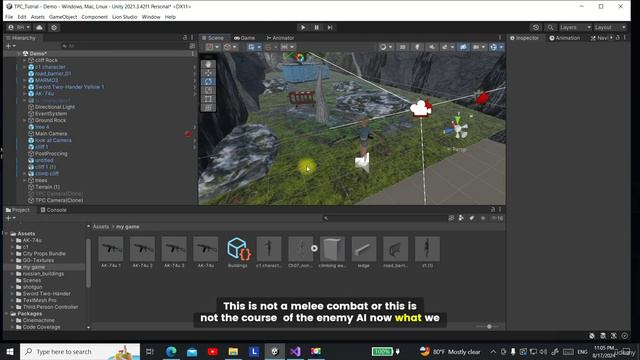
Task: Open the Lion Studio menu
Action: point(124,17)
